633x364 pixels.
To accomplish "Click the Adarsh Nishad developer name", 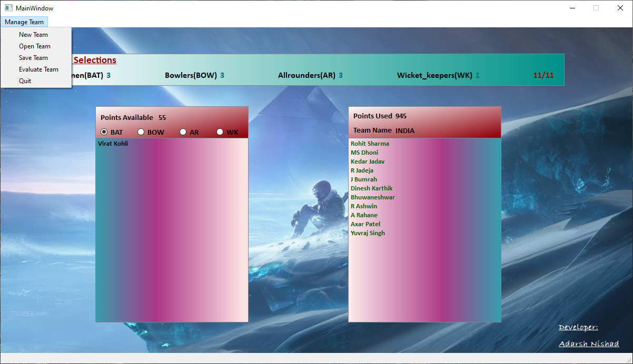I will (589, 344).
